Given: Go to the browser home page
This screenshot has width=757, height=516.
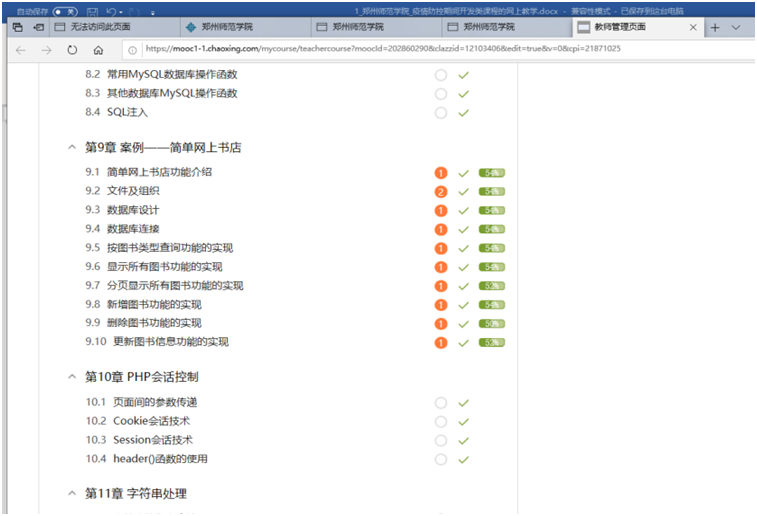Looking at the screenshot, I should click(x=98, y=49).
